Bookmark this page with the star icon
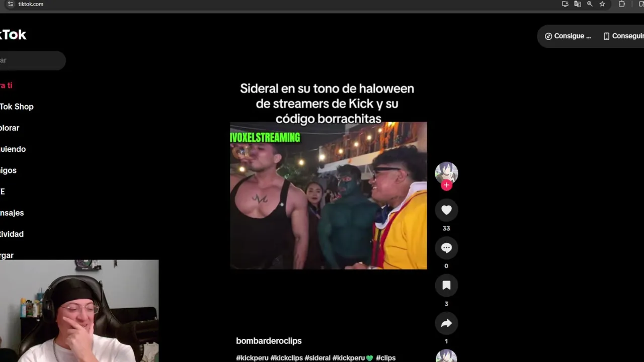The width and height of the screenshot is (644, 362). [602, 4]
